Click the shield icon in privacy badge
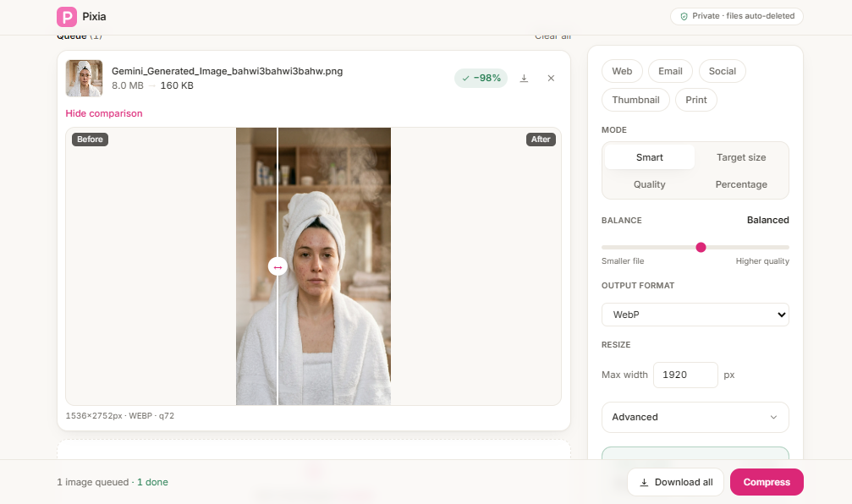The image size is (852, 504). coord(684,16)
